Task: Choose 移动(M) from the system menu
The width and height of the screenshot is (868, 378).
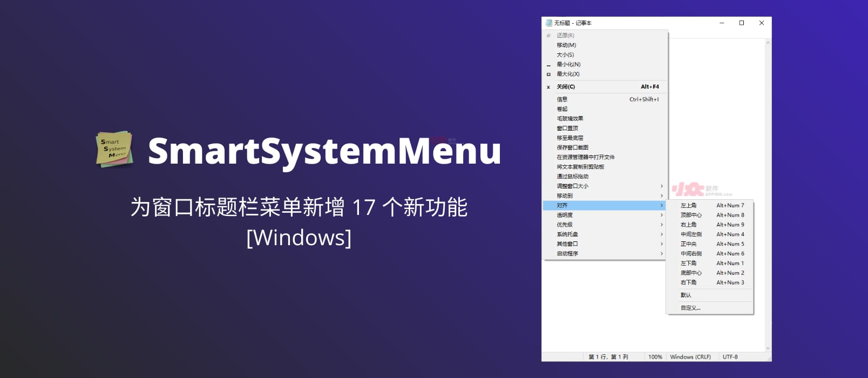Action: click(605, 45)
